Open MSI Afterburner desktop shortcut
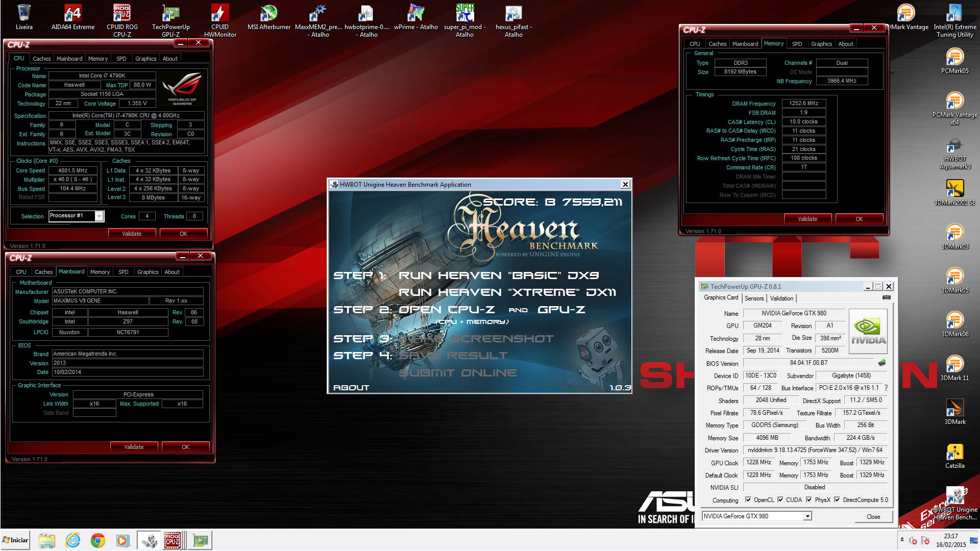This screenshot has height=551, width=980. tap(269, 17)
